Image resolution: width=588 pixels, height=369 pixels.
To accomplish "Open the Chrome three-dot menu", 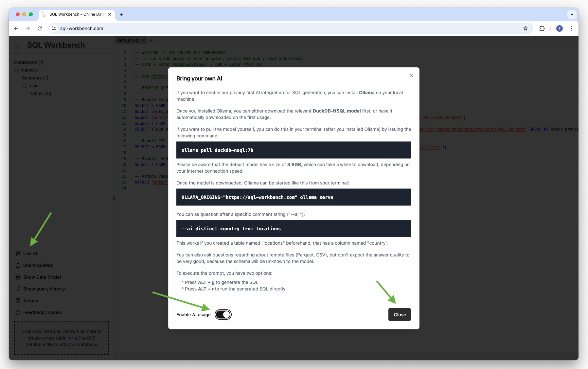I will tap(571, 28).
